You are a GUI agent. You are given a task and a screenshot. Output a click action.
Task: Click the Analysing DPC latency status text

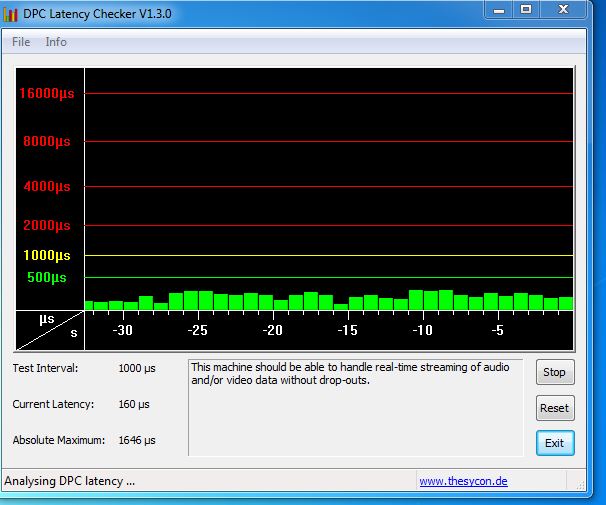70,481
